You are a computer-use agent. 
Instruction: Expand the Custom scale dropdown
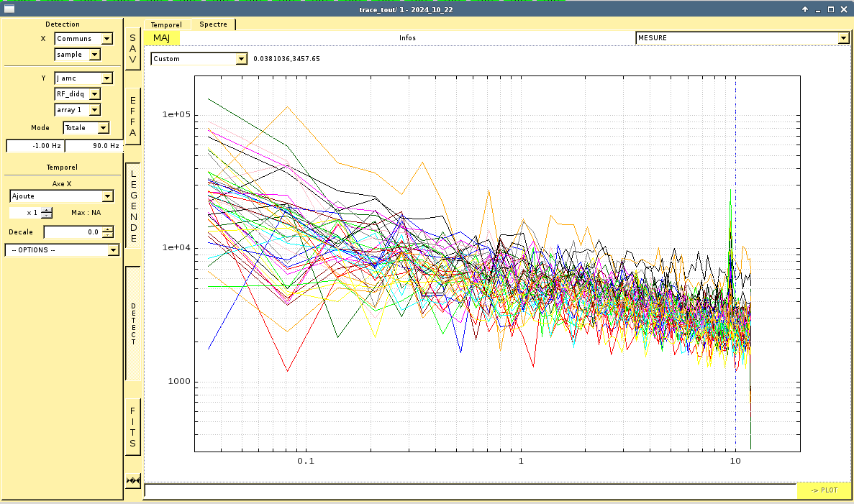(241, 59)
